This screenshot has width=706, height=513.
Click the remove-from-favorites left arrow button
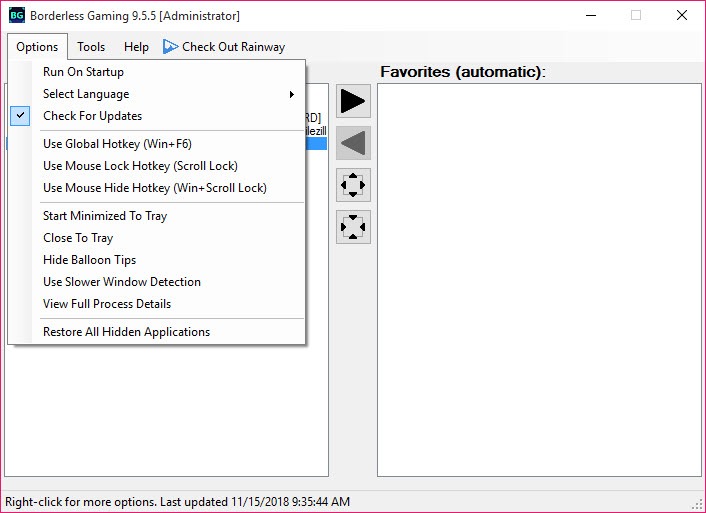click(x=353, y=143)
